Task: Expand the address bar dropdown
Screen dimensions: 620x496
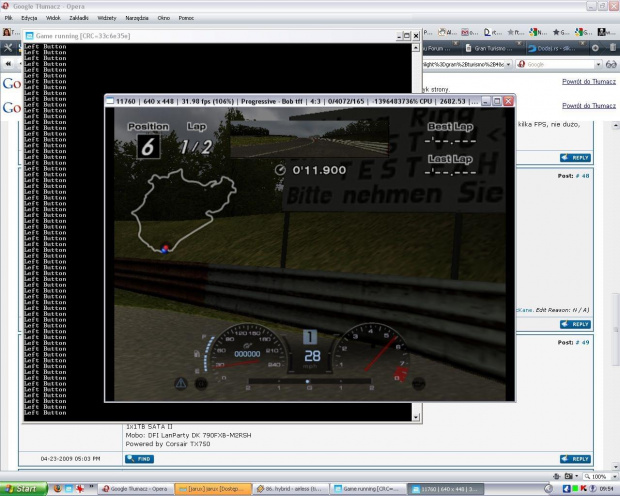Action: click(508, 64)
